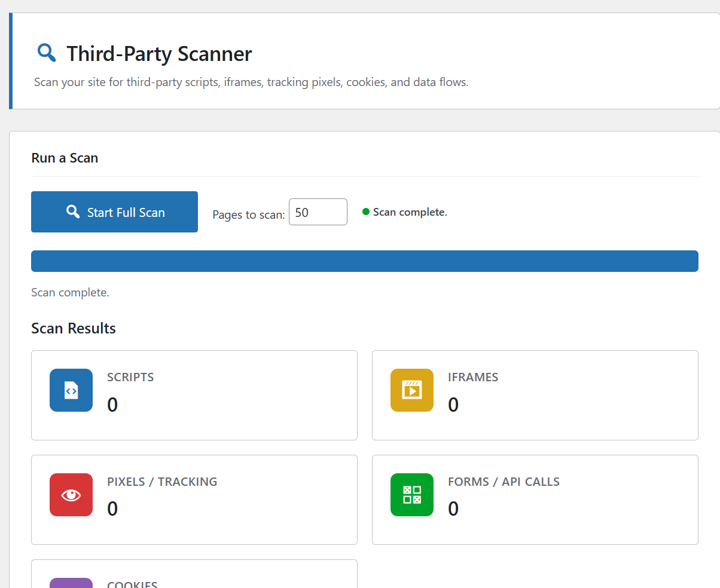This screenshot has width=720, height=588.
Task: Click the magnifier icon beside Third-Party Scanner title
Action: coord(46,53)
